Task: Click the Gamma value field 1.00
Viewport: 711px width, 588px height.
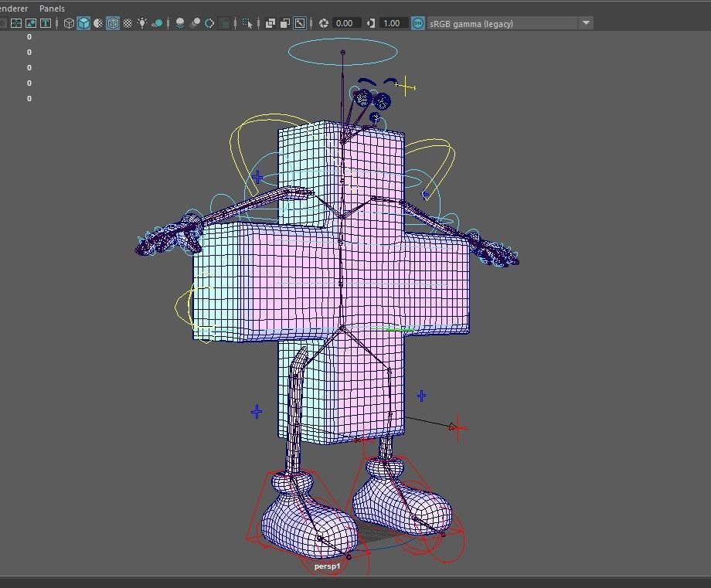Action: click(x=393, y=23)
